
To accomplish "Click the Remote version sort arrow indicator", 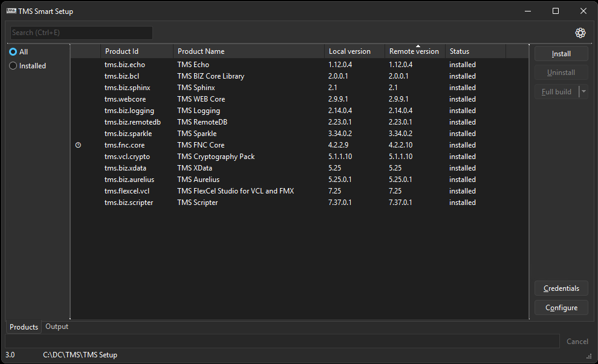I will click(417, 46).
